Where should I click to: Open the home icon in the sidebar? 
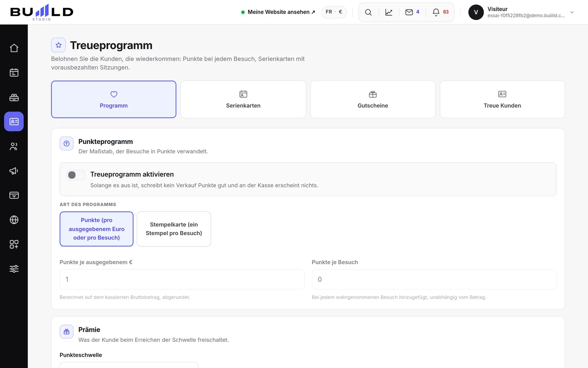[x=14, y=48]
